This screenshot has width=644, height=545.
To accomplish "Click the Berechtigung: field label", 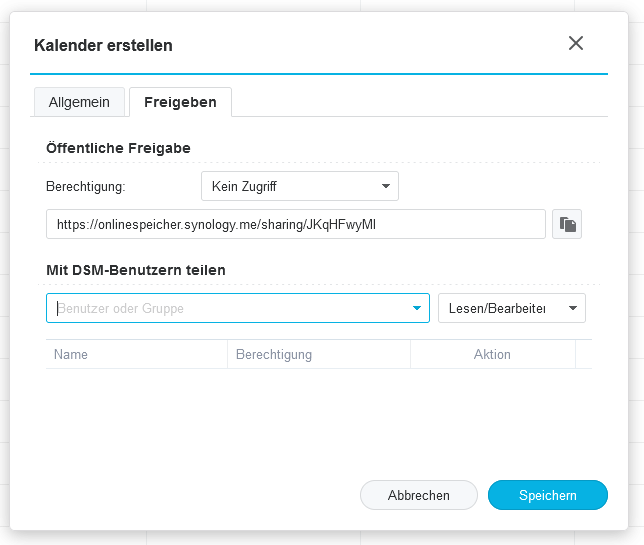I will (86, 186).
